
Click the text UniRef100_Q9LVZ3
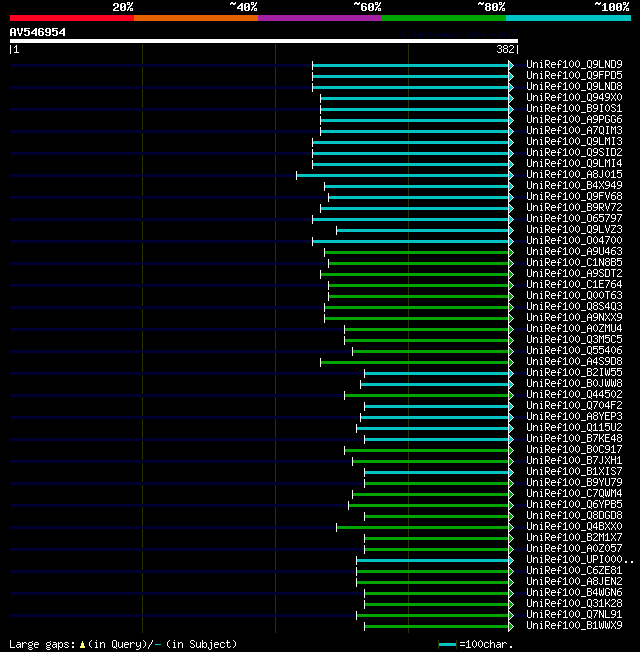(x=574, y=230)
